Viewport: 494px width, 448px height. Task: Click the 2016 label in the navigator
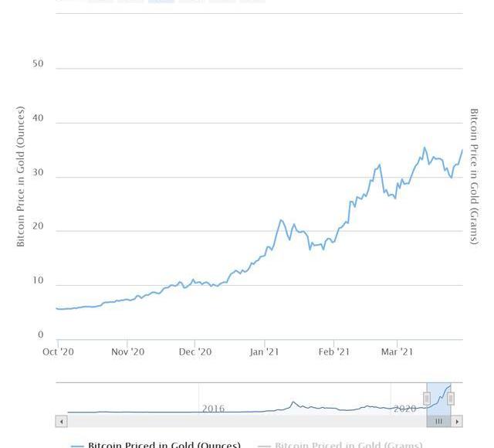(213, 408)
